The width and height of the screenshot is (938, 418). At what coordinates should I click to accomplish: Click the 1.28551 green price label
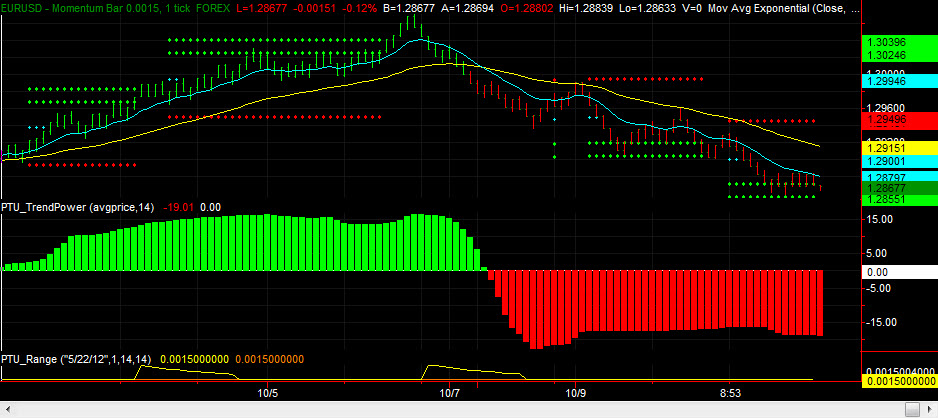click(899, 200)
